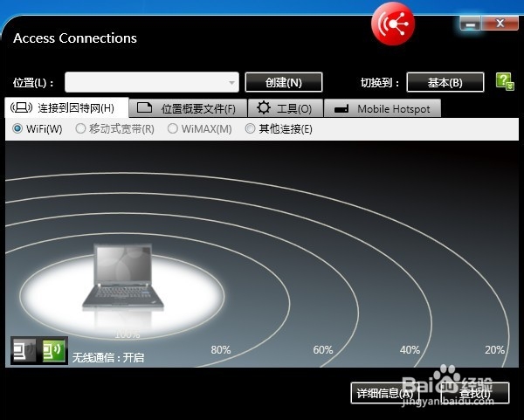Open the green help question mark icon
524x420 pixels.
(505, 81)
